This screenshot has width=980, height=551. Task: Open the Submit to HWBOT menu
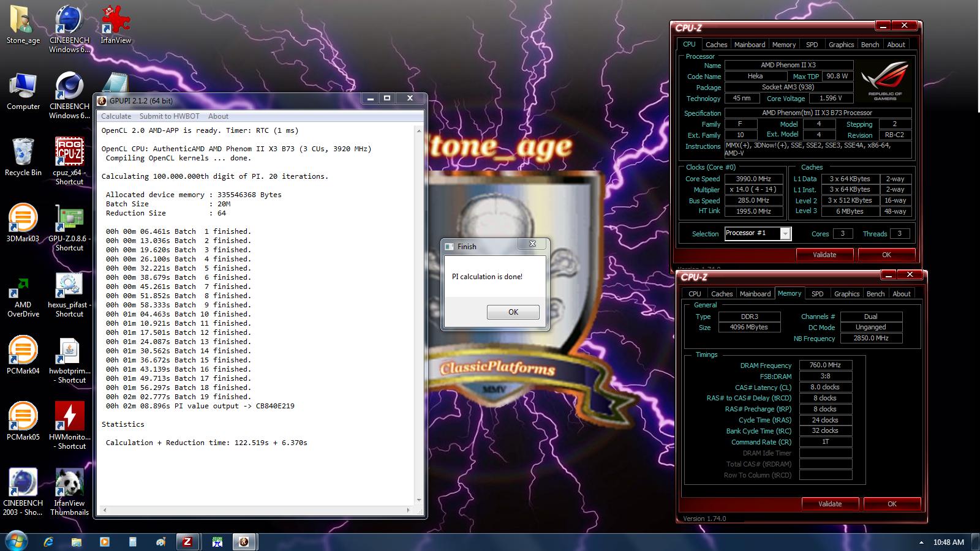point(169,116)
